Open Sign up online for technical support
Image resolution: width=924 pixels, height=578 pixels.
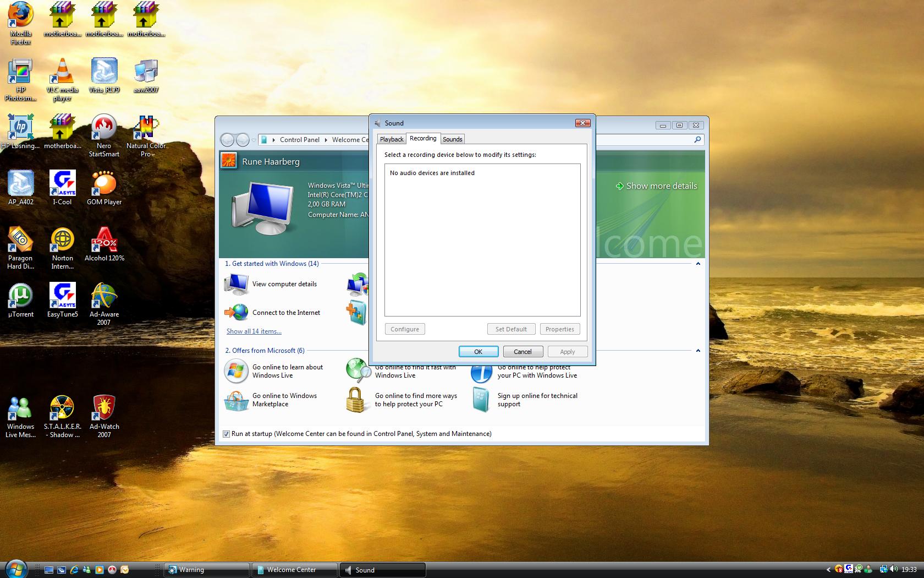(x=525, y=400)
